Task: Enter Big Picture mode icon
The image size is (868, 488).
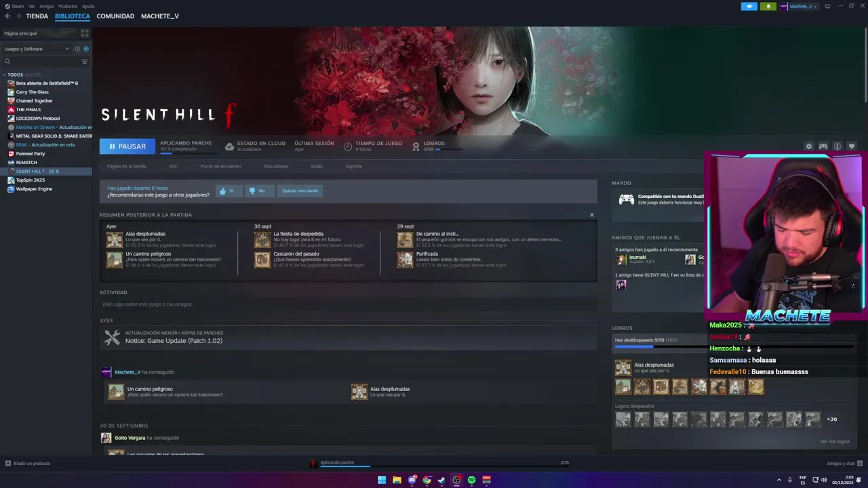Action: [x=827, y=6]
